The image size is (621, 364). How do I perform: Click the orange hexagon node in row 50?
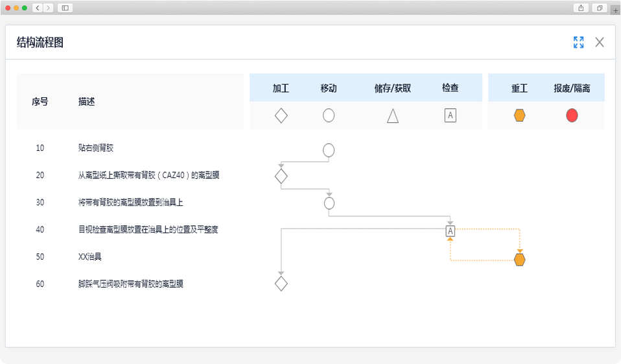click(520, 260)
